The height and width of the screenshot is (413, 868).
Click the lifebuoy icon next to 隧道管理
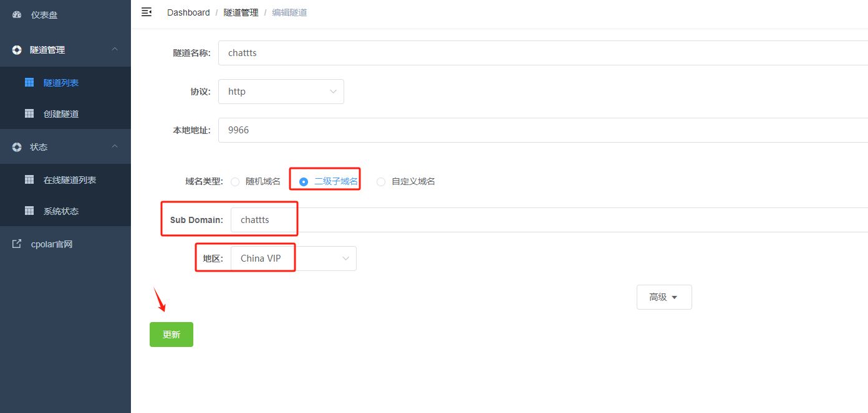16,49
